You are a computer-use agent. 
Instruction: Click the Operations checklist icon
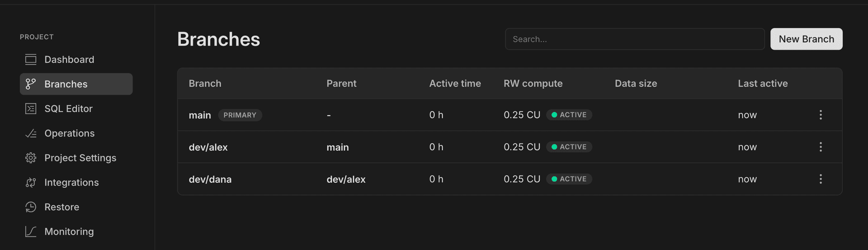coord(31,134)
